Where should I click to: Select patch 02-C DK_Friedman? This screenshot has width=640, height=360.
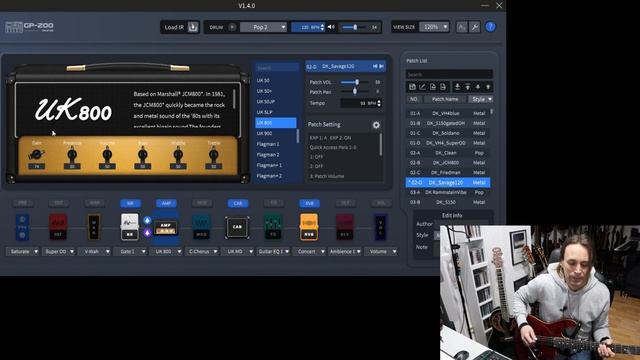tap(448, 172)
